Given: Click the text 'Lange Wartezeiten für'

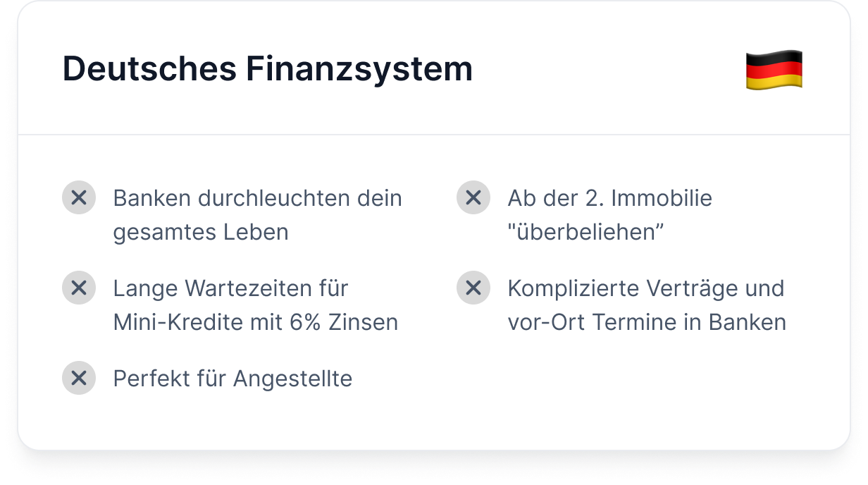Looking at the screenshot, I should click(231, 288).
